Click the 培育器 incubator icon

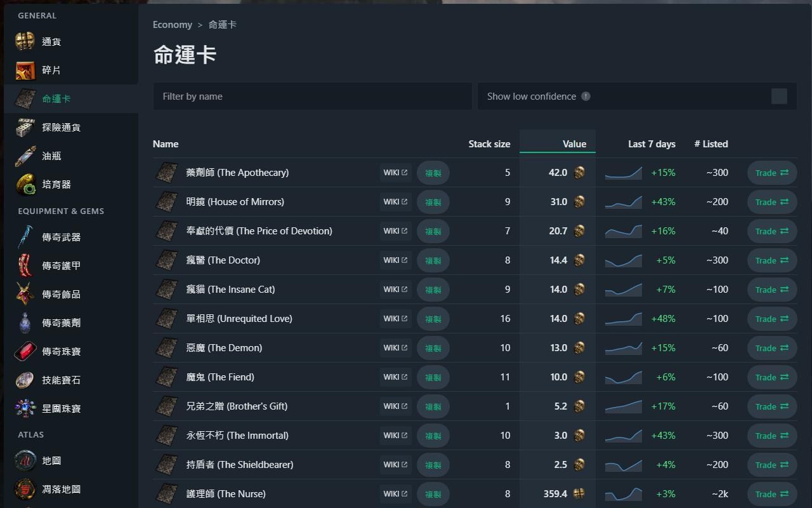(x=25, y=185)
